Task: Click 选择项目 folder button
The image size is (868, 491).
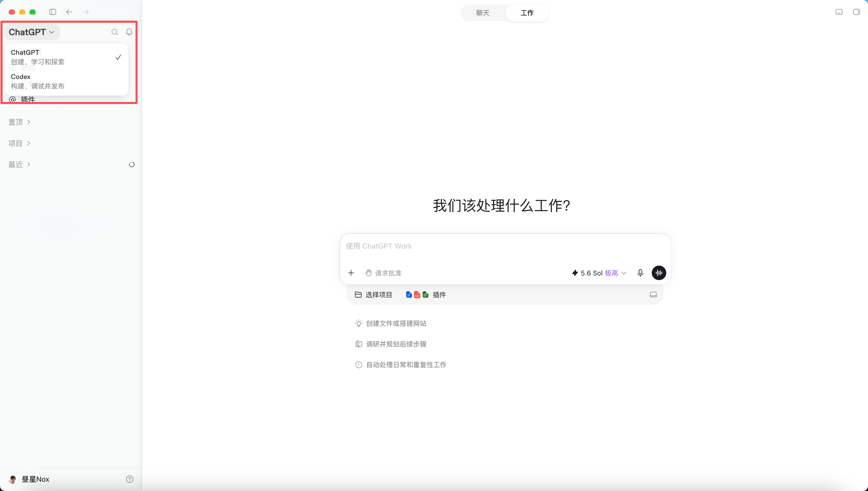Action: [373, 295]
